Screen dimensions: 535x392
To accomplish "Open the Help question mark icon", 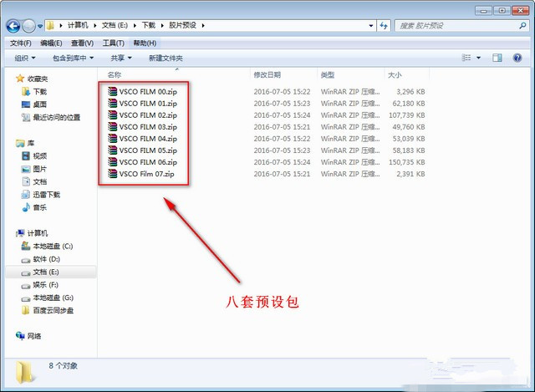I will tap(517, 58).
